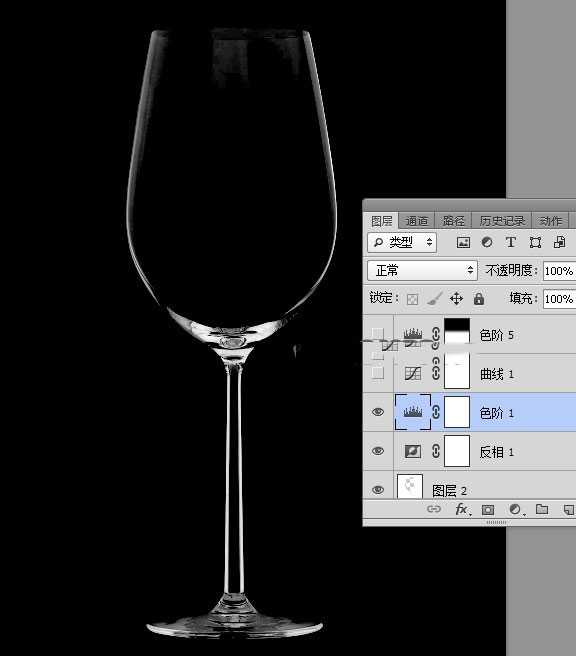This screenshot has height=656, width=576.
Task: Select the 反相 1 mask thumbnail
Action: [x=457, y=451]
